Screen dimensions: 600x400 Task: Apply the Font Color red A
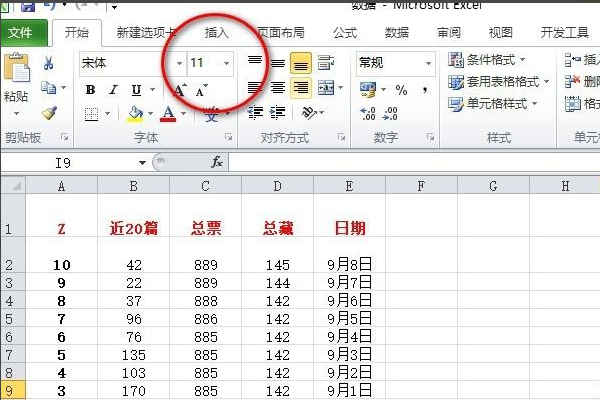169,113
